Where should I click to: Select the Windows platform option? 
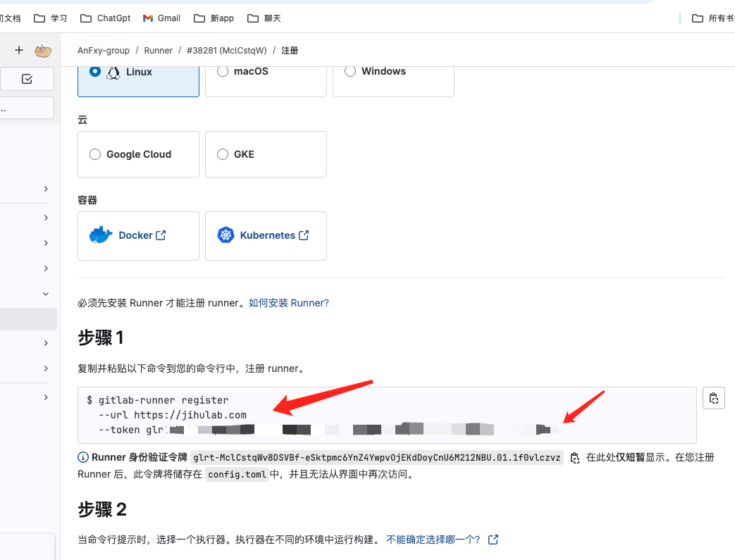[393, 81]
